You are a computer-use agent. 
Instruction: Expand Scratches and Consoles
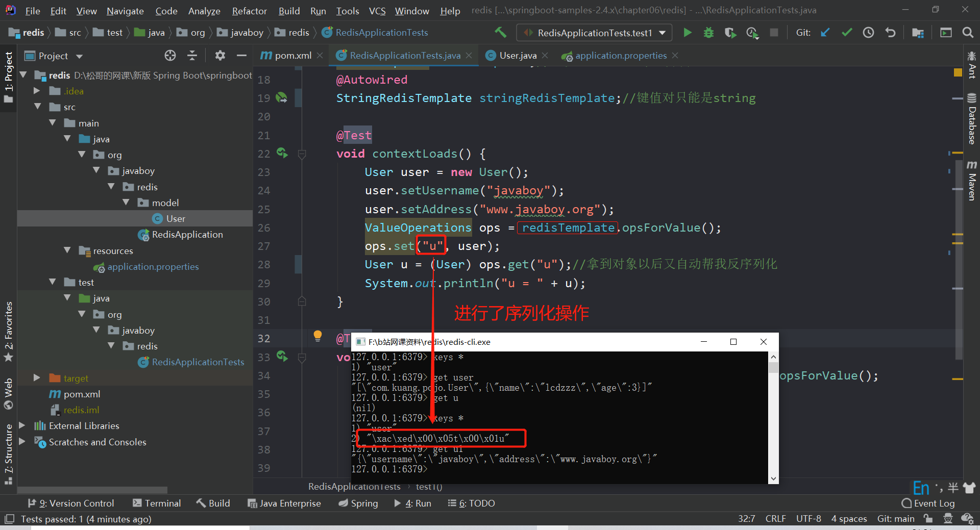point(22,442)
